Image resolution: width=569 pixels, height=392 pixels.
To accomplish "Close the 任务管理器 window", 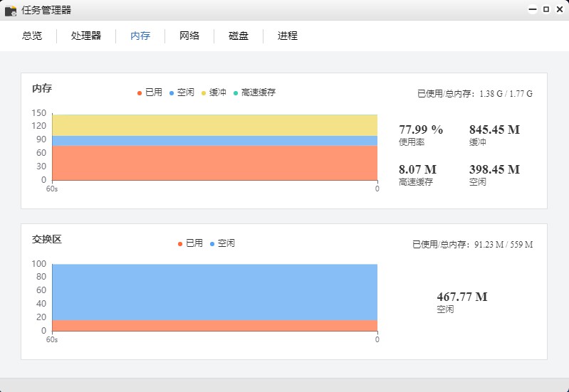I will (558, 10).
